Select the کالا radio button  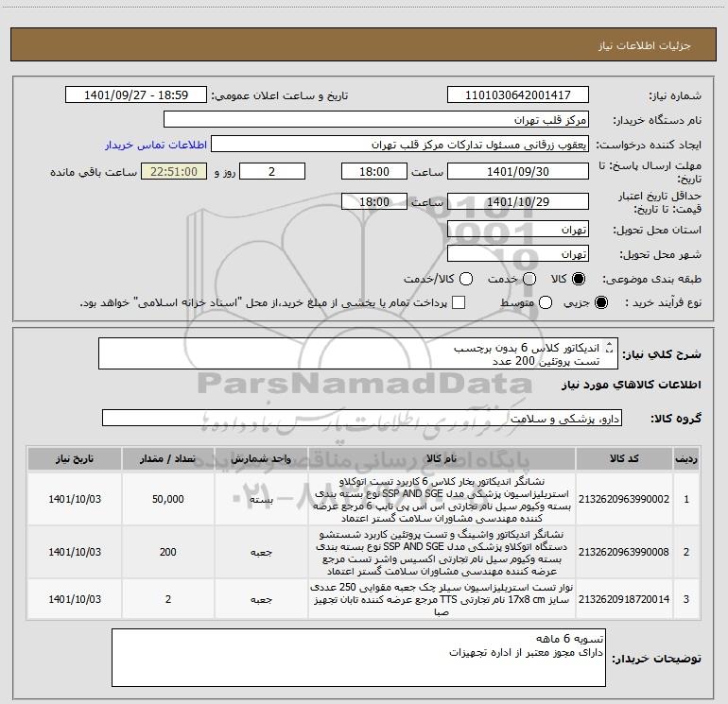(579, 279)
